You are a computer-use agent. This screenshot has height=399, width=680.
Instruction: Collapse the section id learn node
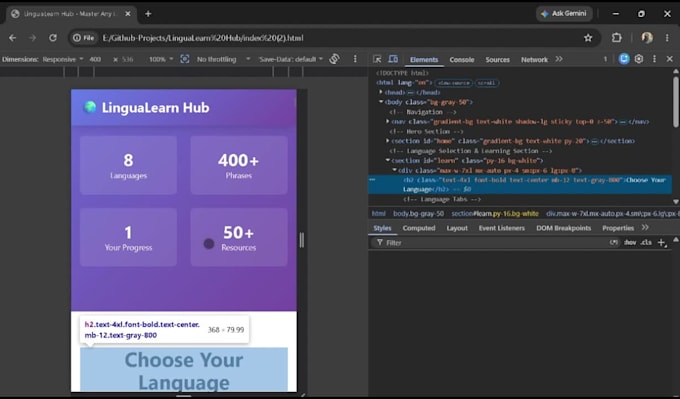coord(388,160)
